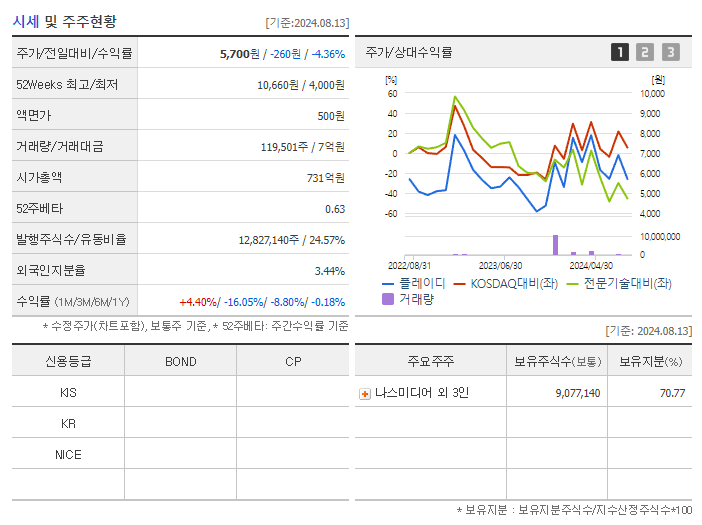Click the 주요주주 column header
702x525 pixels.
[431, 361]
